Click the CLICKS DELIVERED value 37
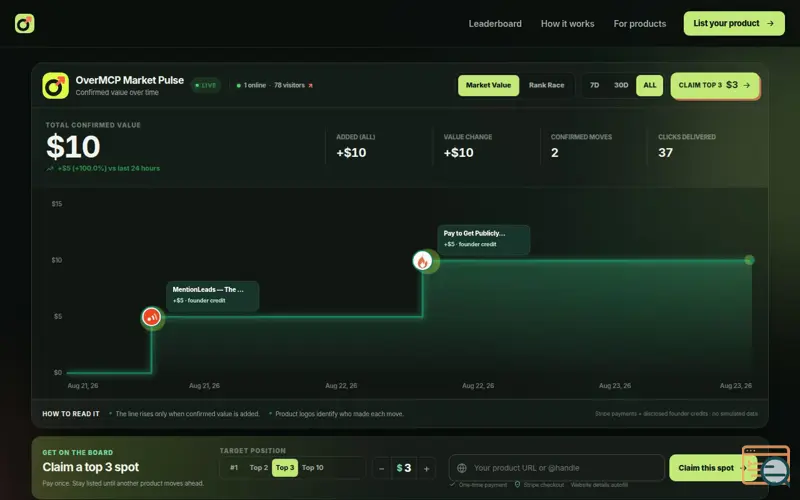This screenshot has height=500, width=800. click(x=665, y=153)
